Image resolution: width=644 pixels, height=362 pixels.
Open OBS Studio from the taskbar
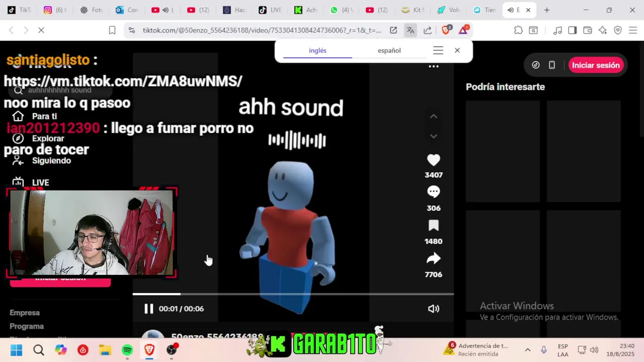tap(172, 350)
